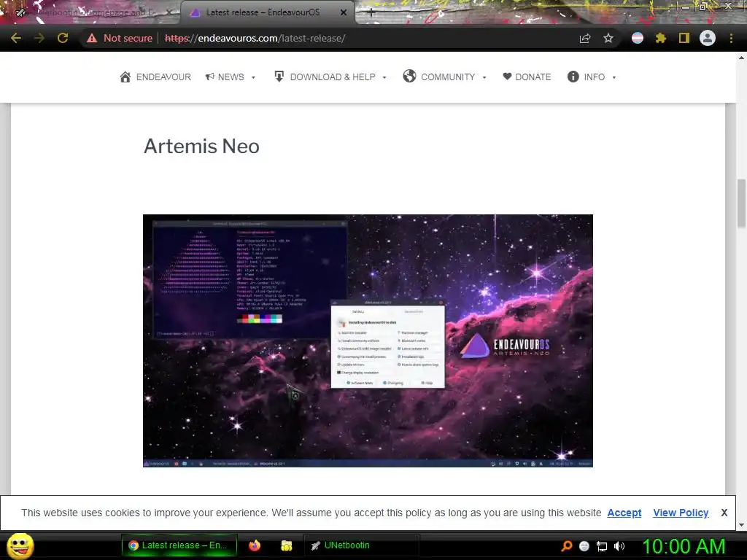The width and height of the screenshot is (747, 560).
Task: Click the globe icon beside COMMUNITY
Action: click(409, 76)
